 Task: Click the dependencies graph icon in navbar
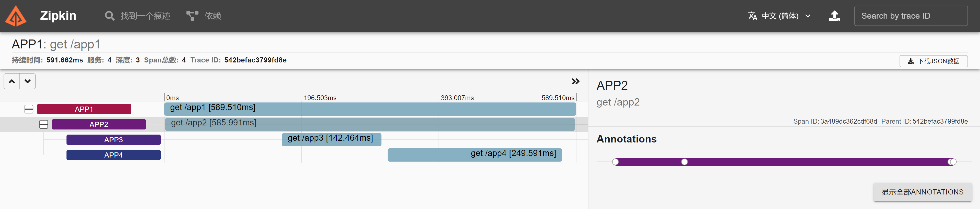coord(192,16)
